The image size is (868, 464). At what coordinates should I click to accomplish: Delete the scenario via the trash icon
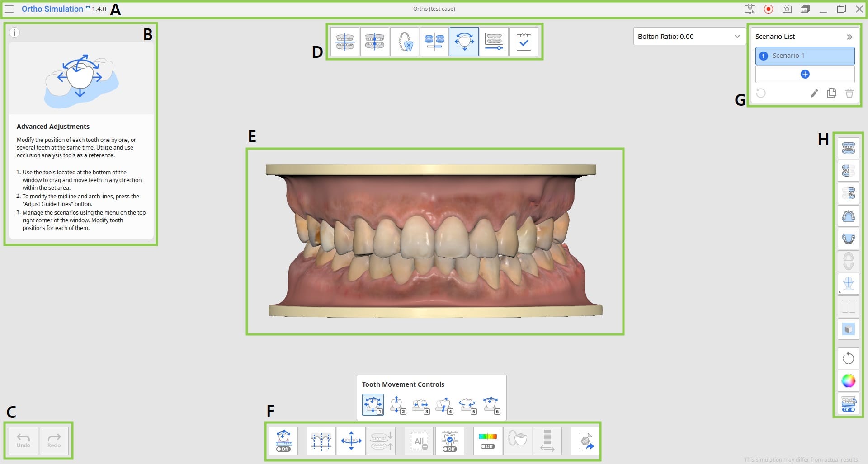849,94
